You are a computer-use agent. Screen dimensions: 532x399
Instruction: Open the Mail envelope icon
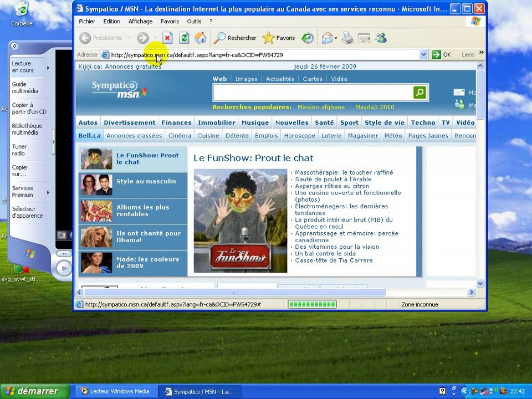pyautogui.click(x=327, y=38)
